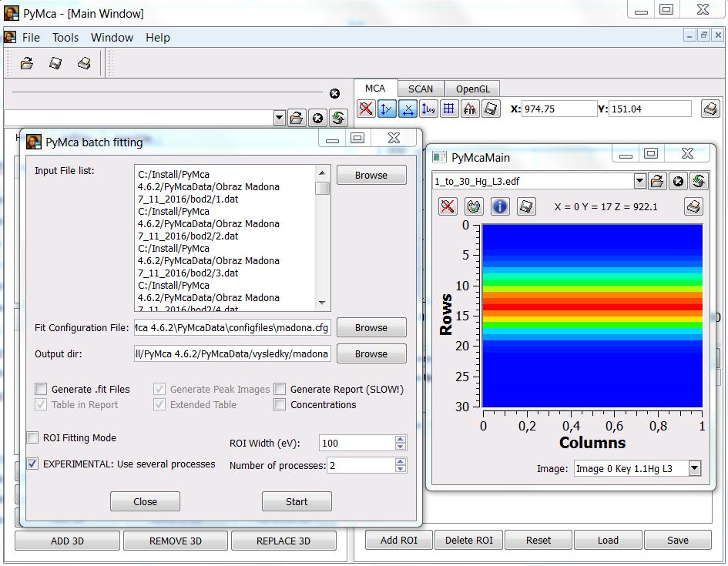Click the print icon beside the Y value field

pos(710,109)
